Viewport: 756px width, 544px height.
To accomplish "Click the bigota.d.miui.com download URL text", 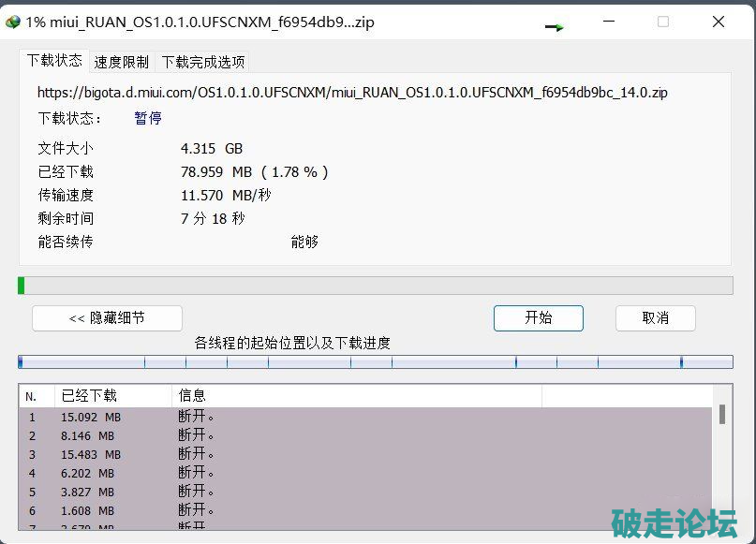I will [x=352, y=93].
